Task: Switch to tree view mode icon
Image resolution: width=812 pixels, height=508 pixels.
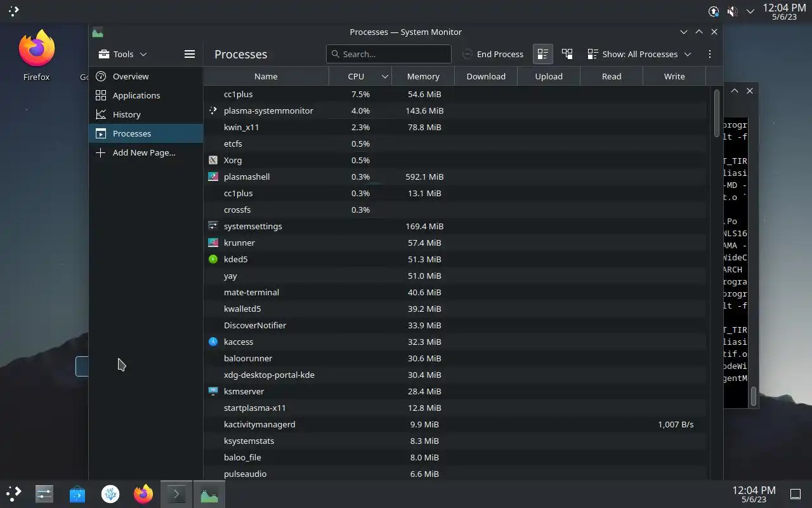Action: click(x=567, y=54)
